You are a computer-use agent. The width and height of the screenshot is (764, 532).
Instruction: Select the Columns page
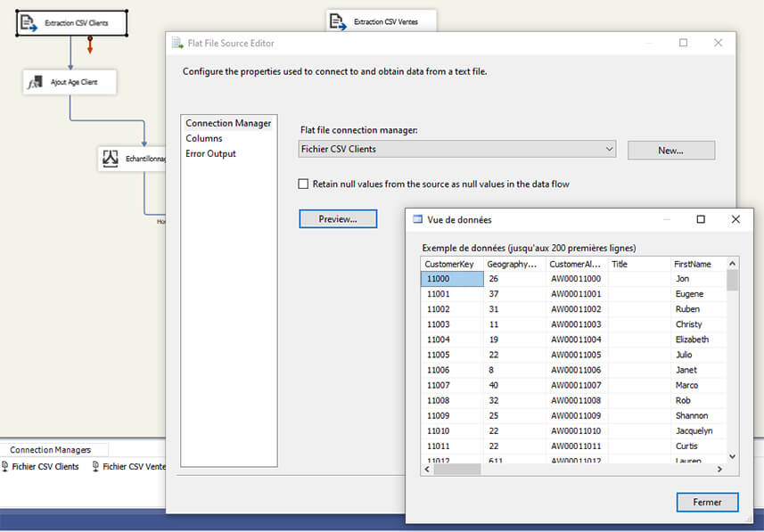click(x=206, y=138)
